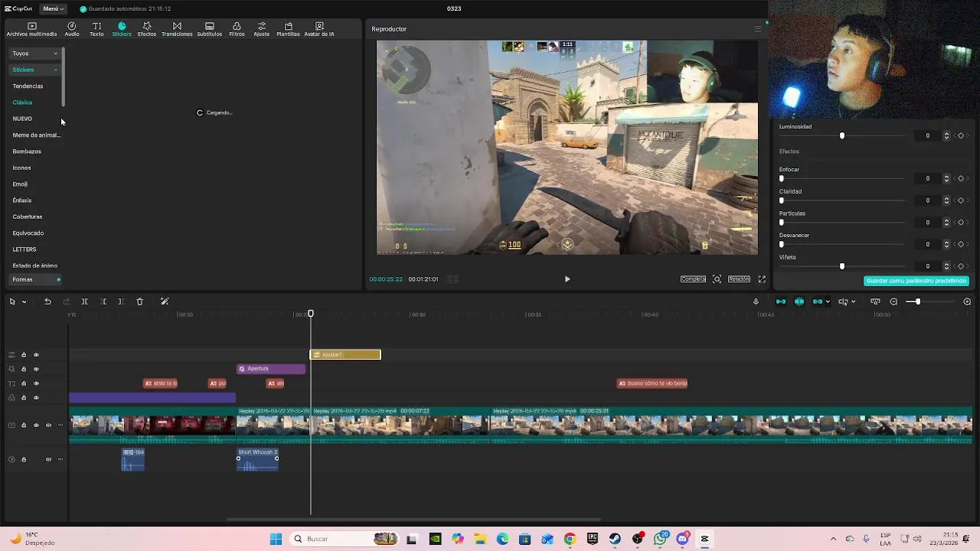Image resolution: width=980 pixels, height=551 pixels.
Task: Select the Bombazos sticker category
Action: point(27,152)
